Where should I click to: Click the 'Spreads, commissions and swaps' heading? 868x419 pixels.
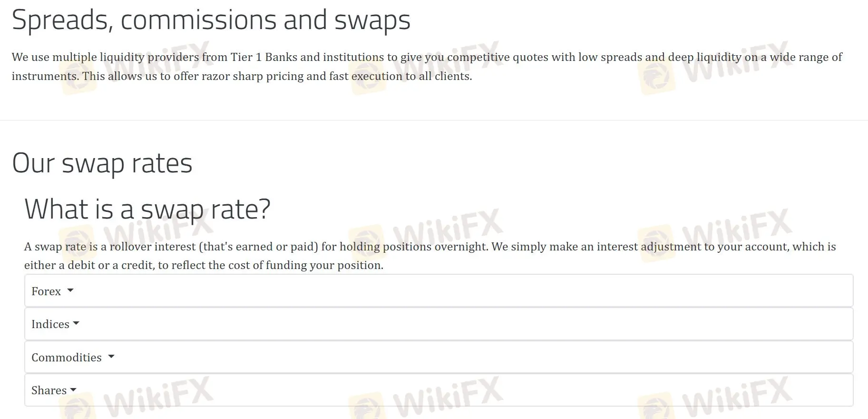click(x=211, y=20)
